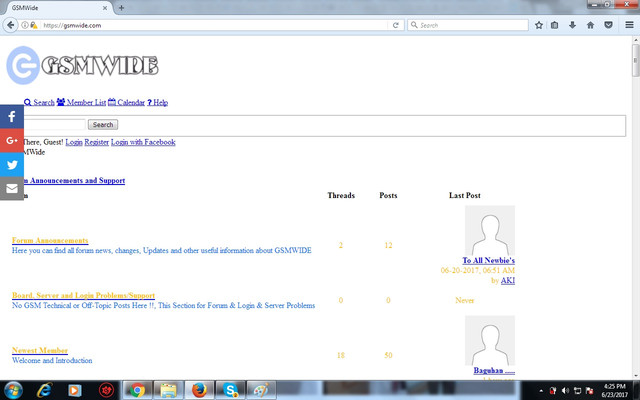640x400 pixels.
Task: Open Forum Announcements forum
Action: (50, 240)
